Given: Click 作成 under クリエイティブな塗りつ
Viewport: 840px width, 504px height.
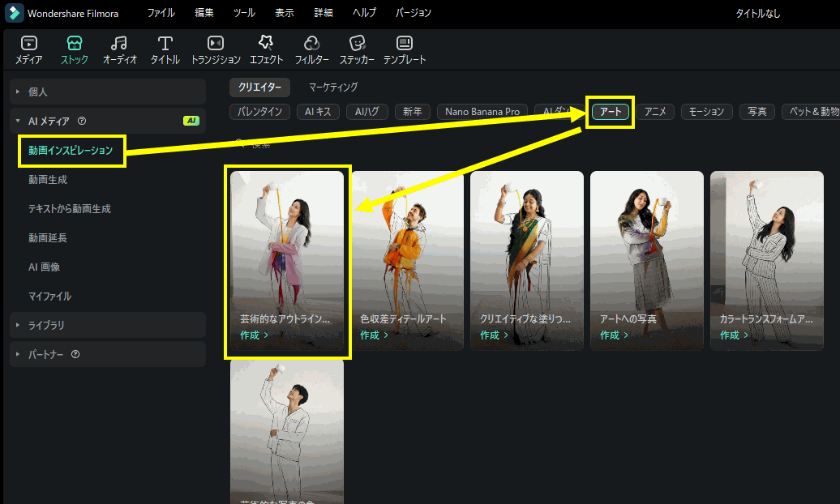Looking at the screenshot, I should point(494,335).
